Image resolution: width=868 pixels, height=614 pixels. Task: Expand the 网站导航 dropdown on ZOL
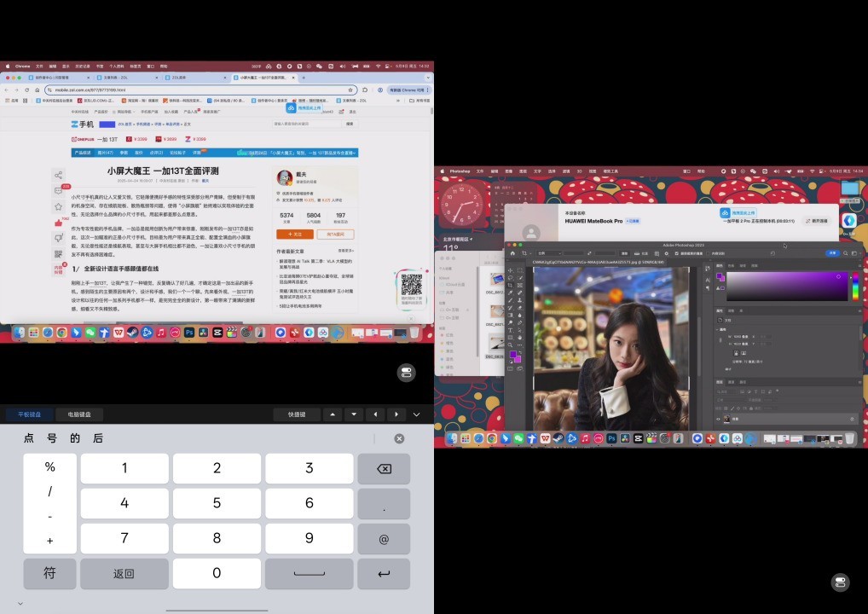pos(123,112)
